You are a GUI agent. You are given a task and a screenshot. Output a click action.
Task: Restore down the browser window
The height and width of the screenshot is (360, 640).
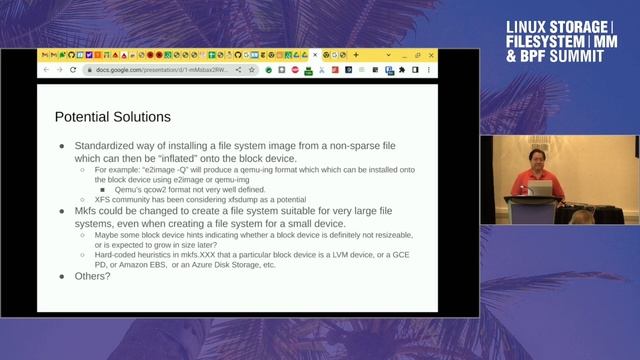coord(418,55)
